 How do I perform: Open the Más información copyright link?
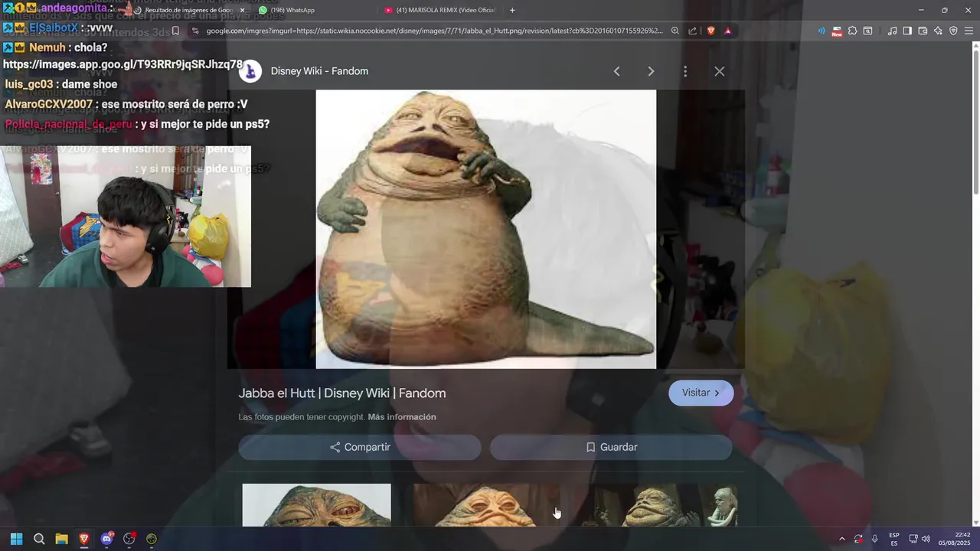tap(401, 417)
